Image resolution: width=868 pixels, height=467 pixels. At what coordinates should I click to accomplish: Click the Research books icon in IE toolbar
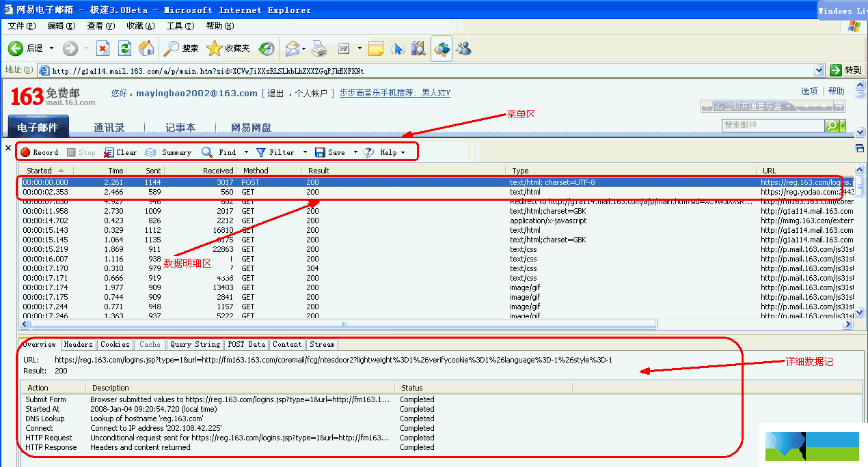[419, 48]
